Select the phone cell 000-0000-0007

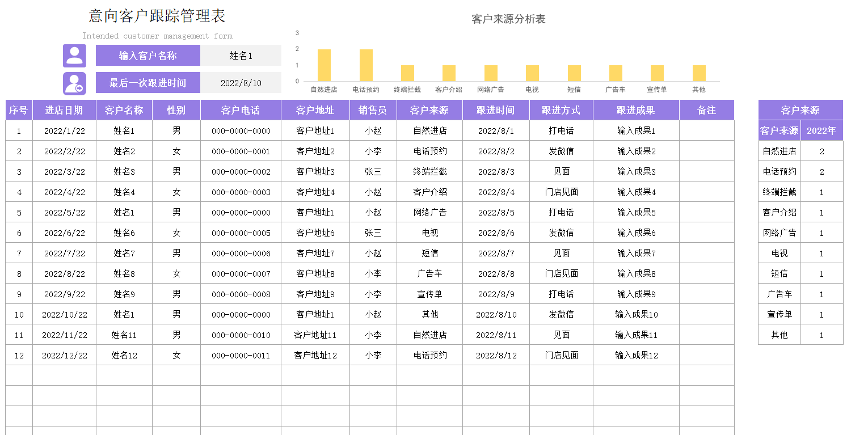pyautogui.click(x=241, y=273)
